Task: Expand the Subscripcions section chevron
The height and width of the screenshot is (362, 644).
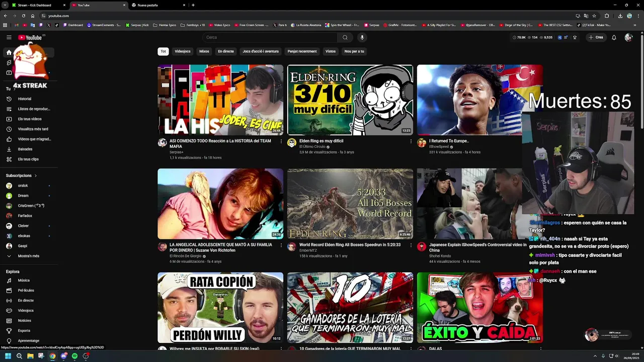Action: (36, 175)
